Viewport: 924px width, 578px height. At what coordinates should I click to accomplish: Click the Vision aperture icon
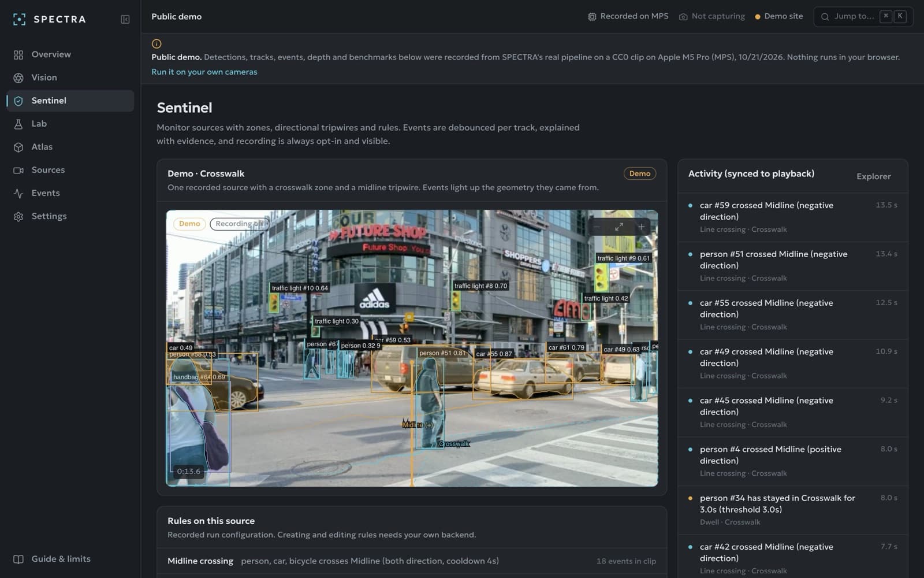click(x=18, y=77)
